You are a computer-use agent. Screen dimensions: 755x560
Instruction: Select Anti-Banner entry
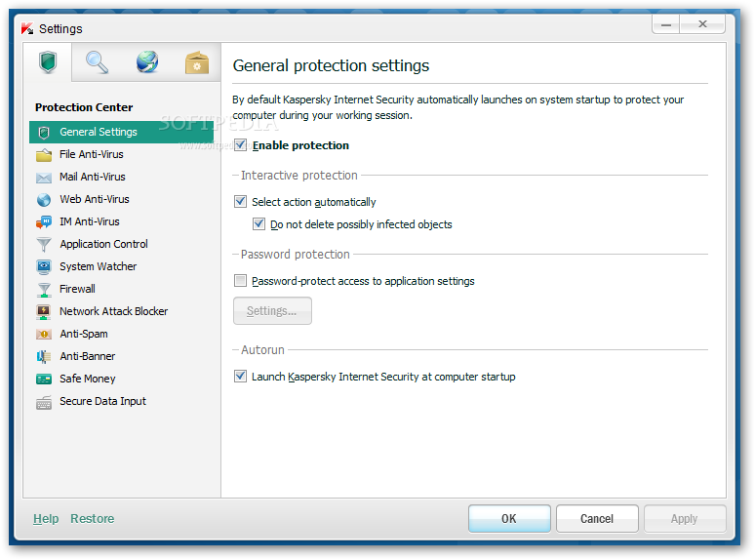[121, 356]
